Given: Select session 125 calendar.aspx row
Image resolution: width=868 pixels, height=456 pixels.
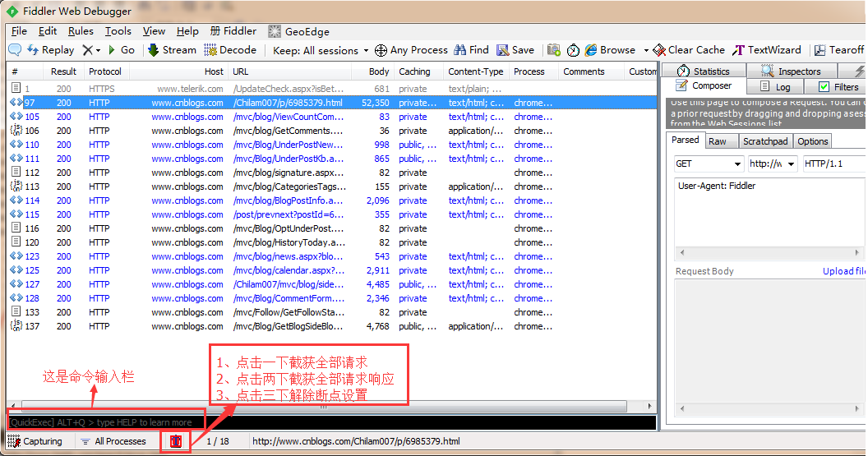Looking at the screenshot, I should 331,270.
